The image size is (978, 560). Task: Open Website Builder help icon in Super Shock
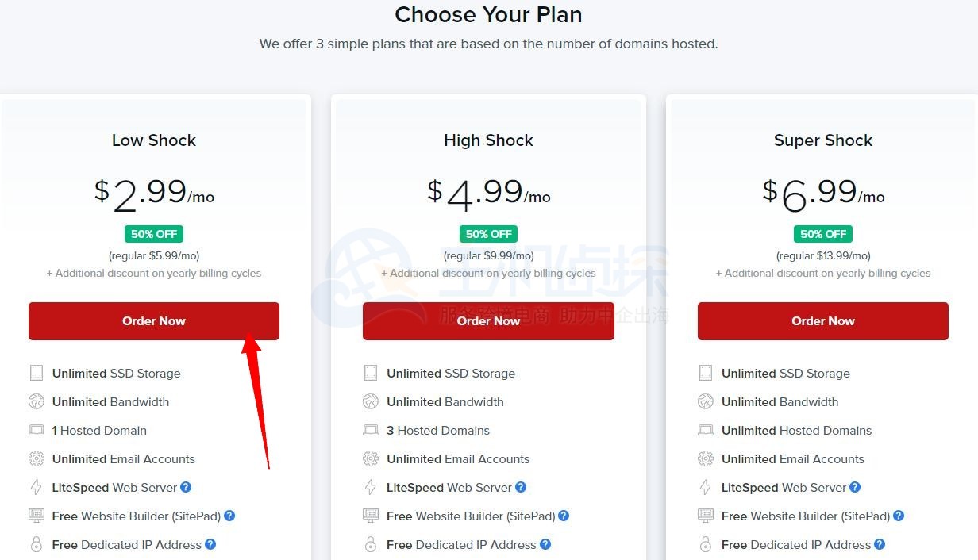(x=899, y=516)
